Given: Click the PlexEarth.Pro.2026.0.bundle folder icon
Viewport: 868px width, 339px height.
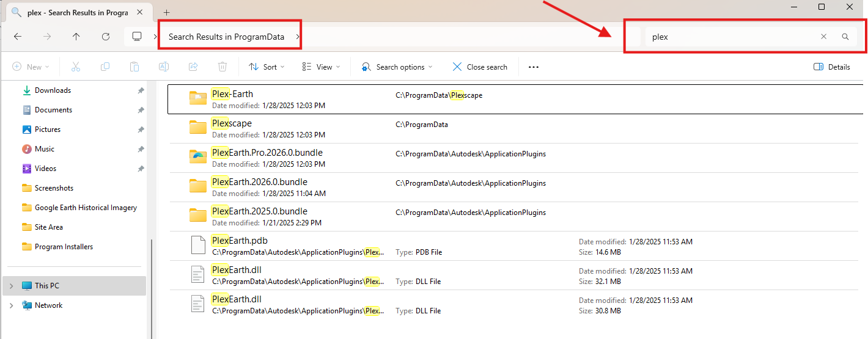Looking at the screenshot, I should pyautogui.click(x=198, y=157).
